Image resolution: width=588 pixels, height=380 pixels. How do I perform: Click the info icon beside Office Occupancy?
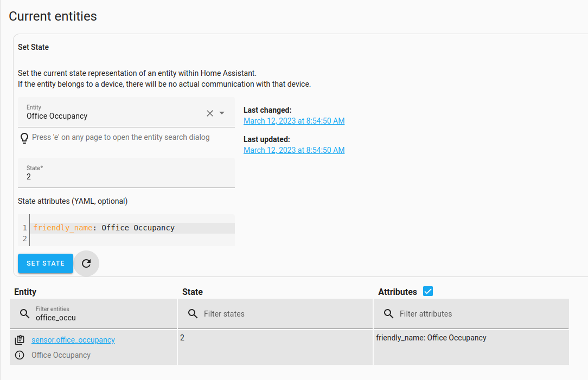(x=20, y=355)
